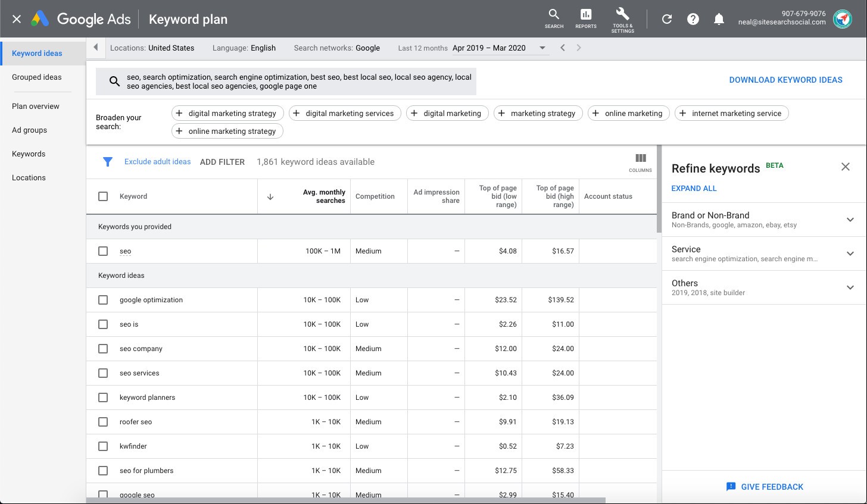Check the 'keyword planners' row
This screenshot has width=867, height=504.
tap(103, 397)
